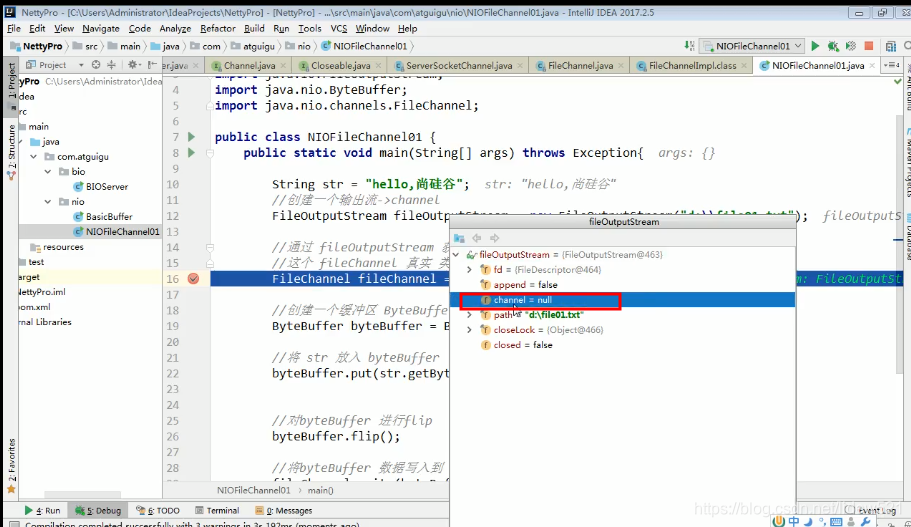Close the NIOFileChannel01.java tab
This screenshot has height=527, width=911.
871,66
